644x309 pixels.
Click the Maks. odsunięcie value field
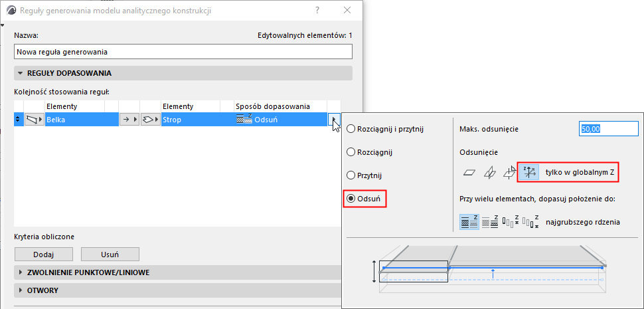(x=609, y=129)
